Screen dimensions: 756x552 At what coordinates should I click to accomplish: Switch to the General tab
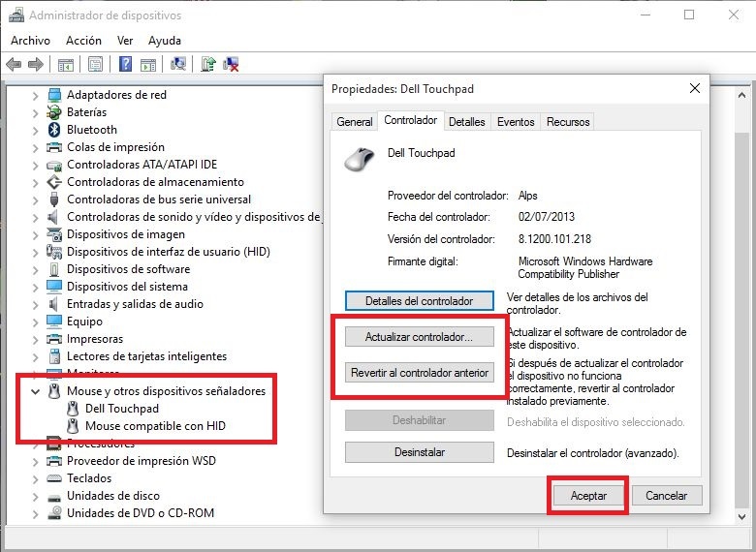click(x=355, y=122)
